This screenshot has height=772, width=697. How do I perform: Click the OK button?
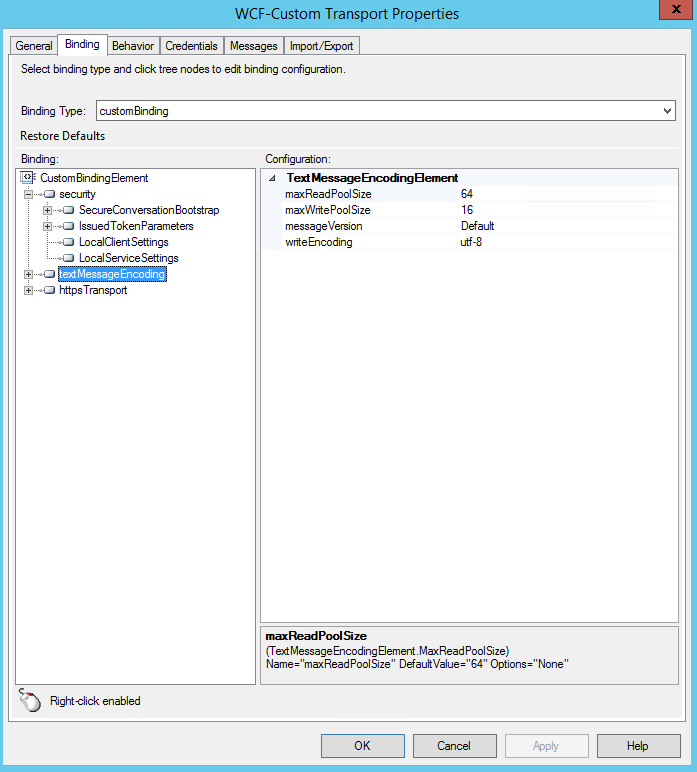click(363, 746)
